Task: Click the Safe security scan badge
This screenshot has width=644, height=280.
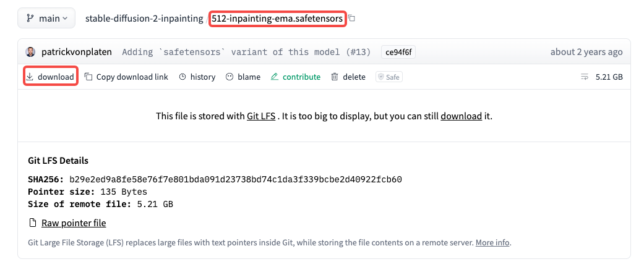Action: [389, 77]
